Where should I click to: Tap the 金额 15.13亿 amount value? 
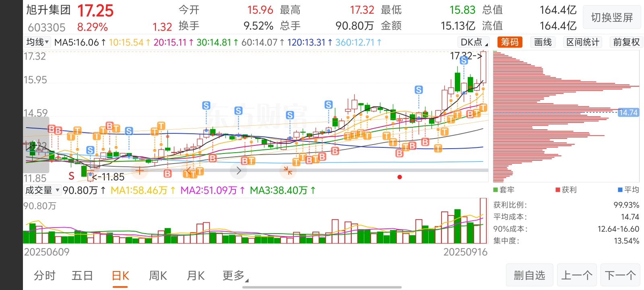click(x=458, y=26)
